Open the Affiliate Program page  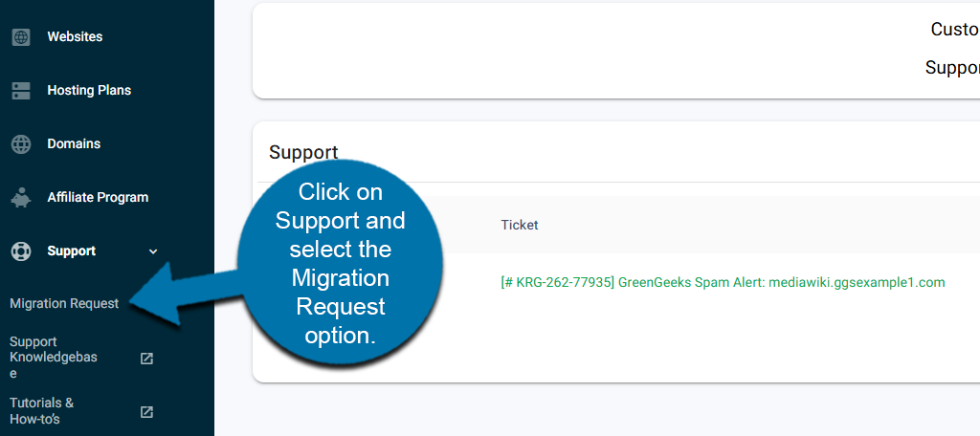pos(98,198)
